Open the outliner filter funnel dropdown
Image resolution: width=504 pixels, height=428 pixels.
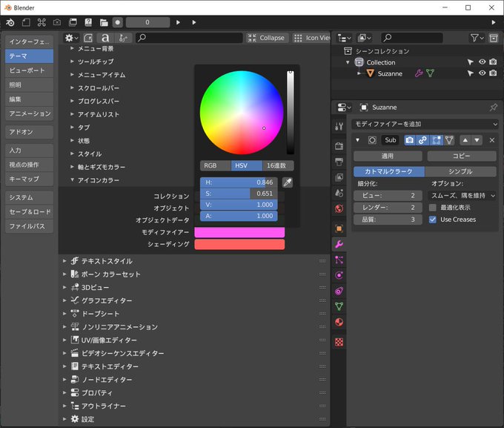point(477,38)
